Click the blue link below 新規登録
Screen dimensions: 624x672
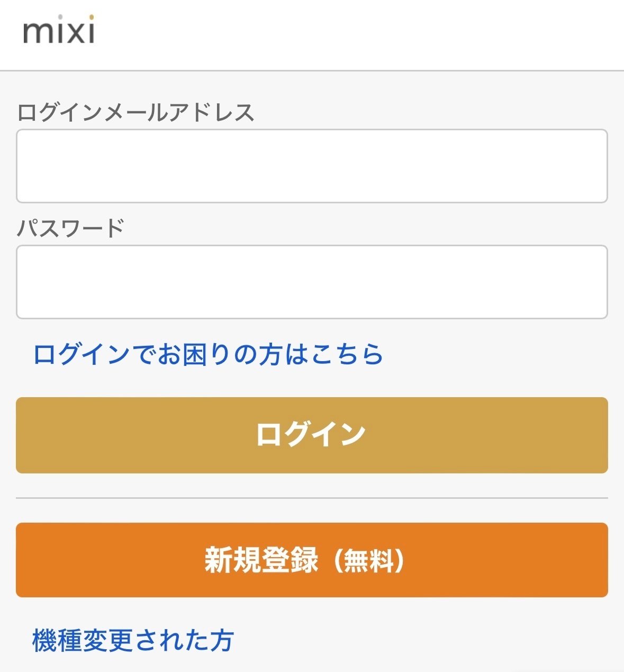[133, 640]
